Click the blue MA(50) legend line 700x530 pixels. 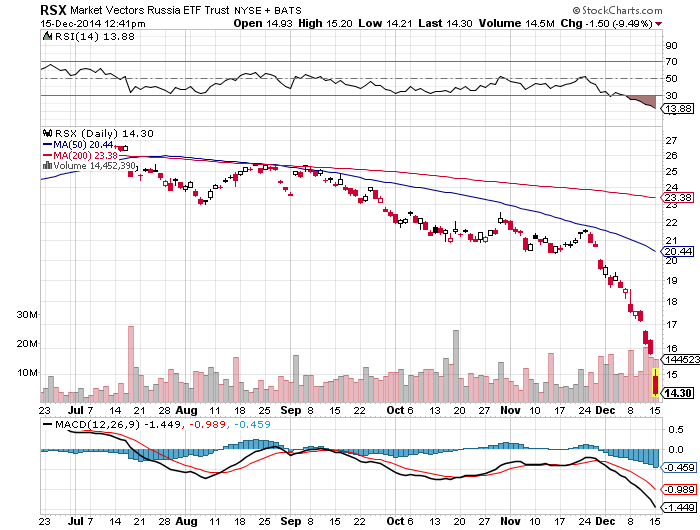point(45,144)
